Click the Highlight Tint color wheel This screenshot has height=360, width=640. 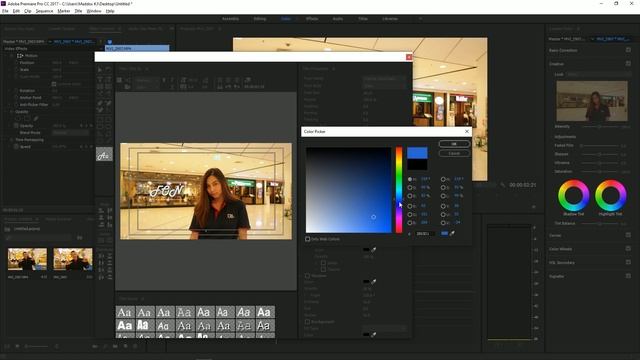pos(611,196)
